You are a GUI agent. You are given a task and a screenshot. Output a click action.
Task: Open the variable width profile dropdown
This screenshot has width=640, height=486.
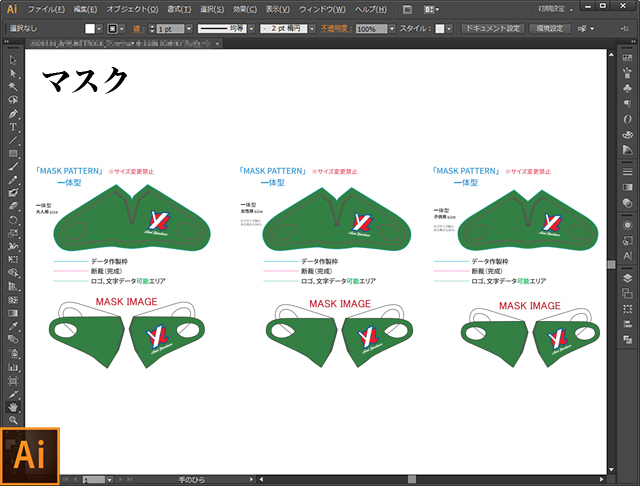pos(251,29)
